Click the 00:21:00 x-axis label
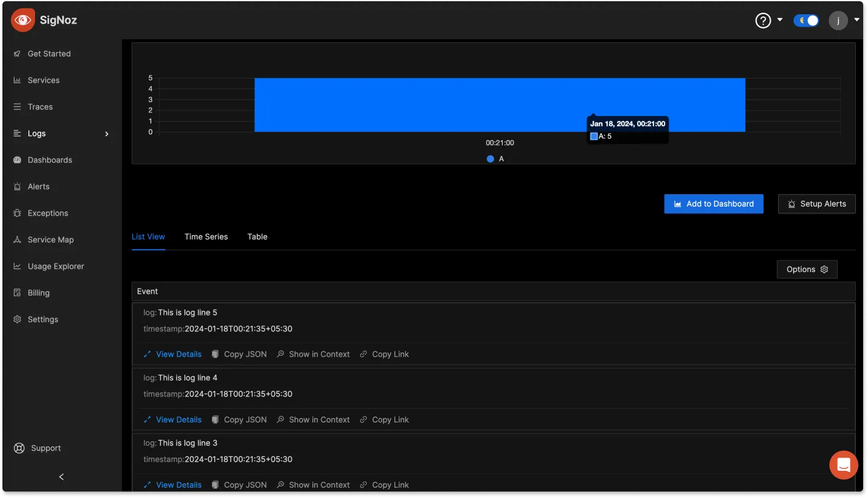868x498 pixels. [x=500, y=143]
